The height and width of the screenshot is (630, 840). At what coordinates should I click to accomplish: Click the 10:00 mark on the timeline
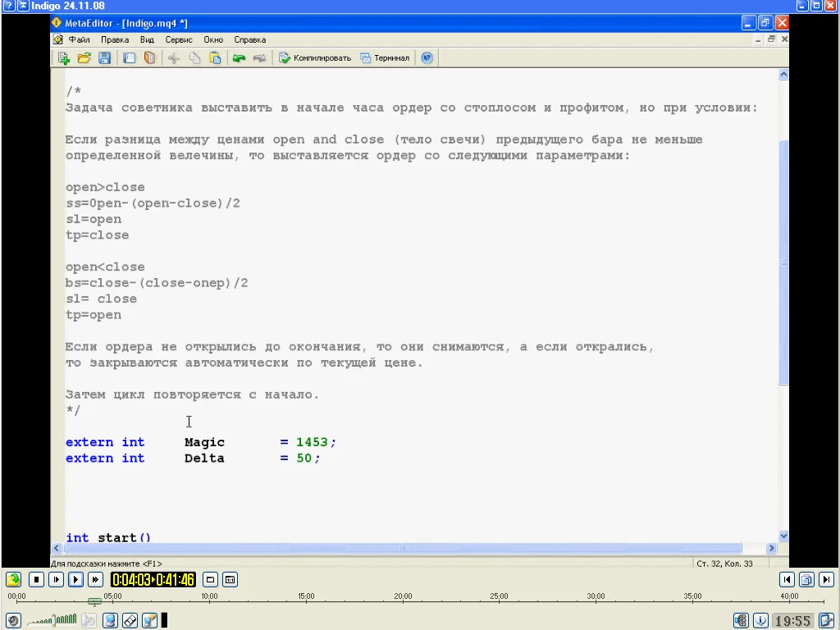coord(209,601)
